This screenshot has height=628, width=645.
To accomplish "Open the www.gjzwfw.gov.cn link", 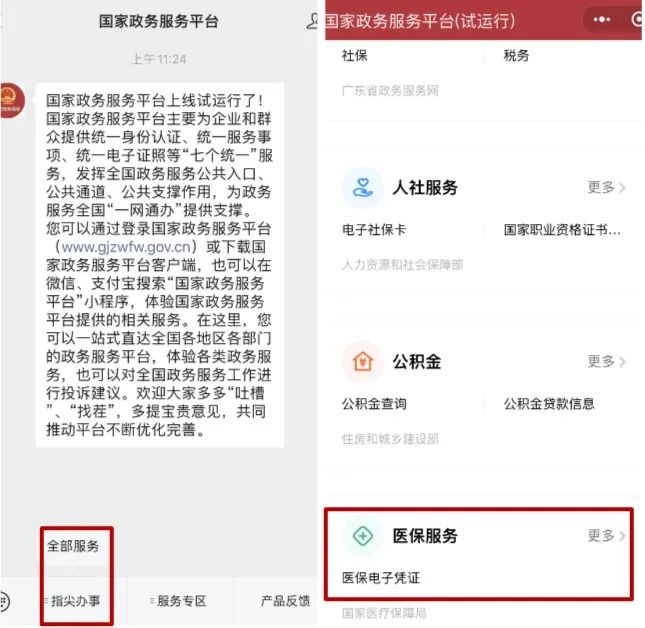I will point(127,247).
